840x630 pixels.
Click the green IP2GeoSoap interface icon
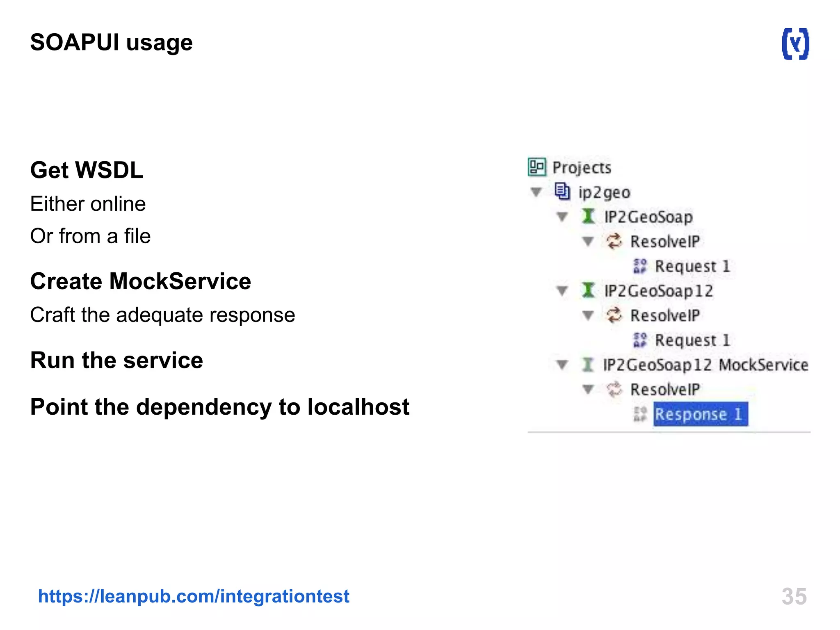click(x=588, y=216)
